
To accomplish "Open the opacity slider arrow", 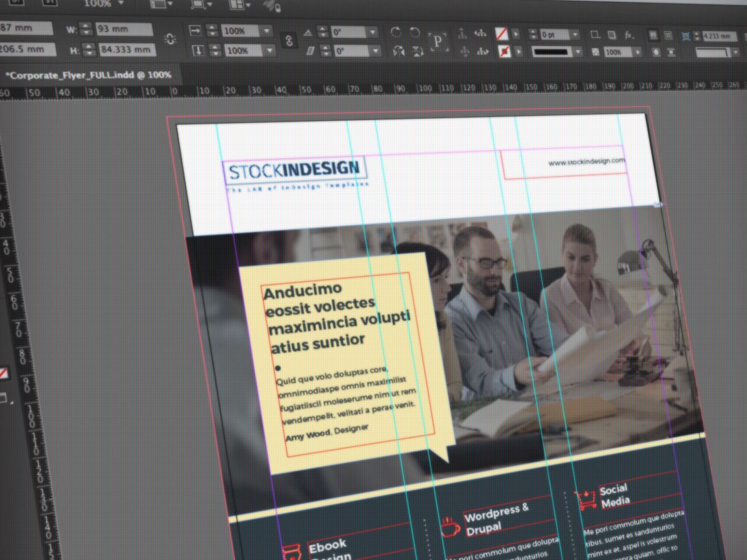I will [x=638, y=53].
